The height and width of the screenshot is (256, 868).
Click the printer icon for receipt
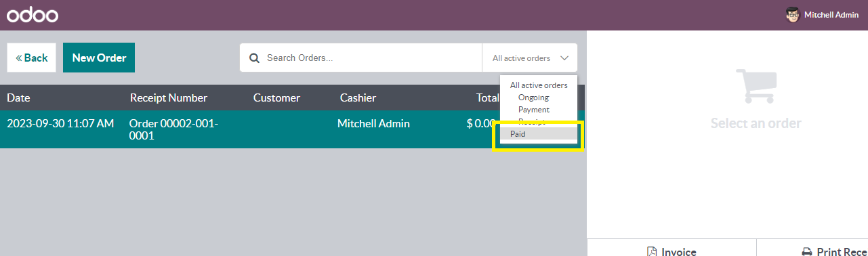(807, 251)
